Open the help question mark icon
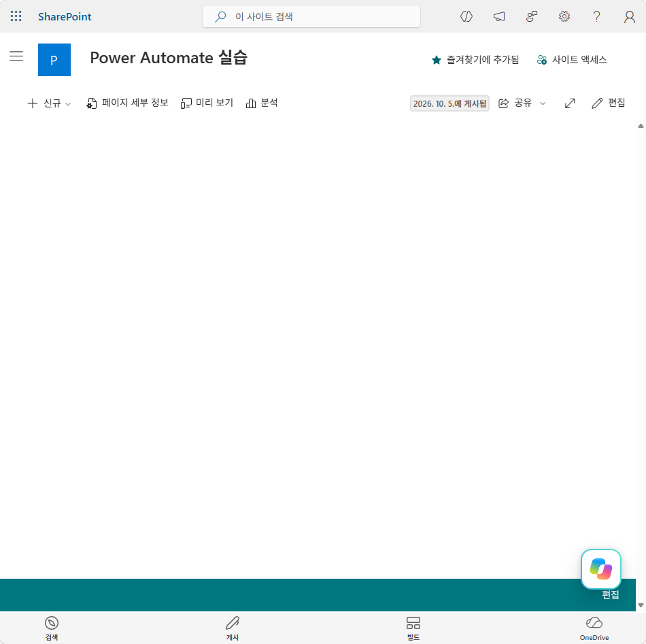 (596, 16)
